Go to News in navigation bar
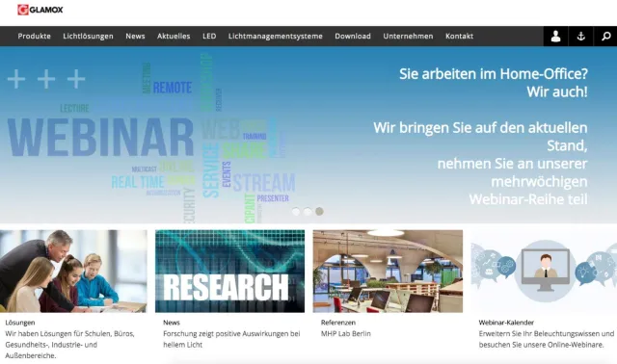This screenshot has height=364, width=617. click(135, 37)
